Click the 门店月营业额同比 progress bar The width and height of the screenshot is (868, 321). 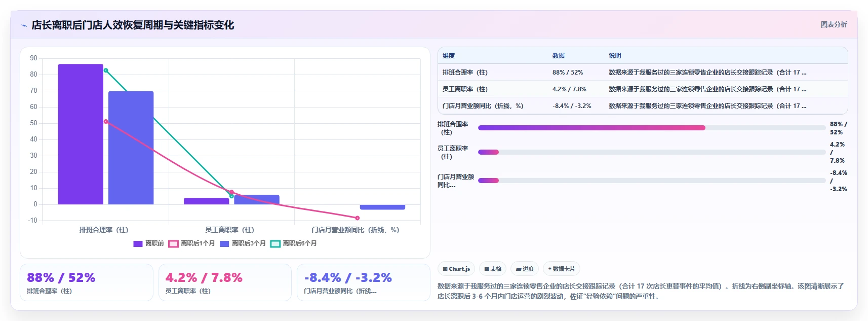point(652,181)
